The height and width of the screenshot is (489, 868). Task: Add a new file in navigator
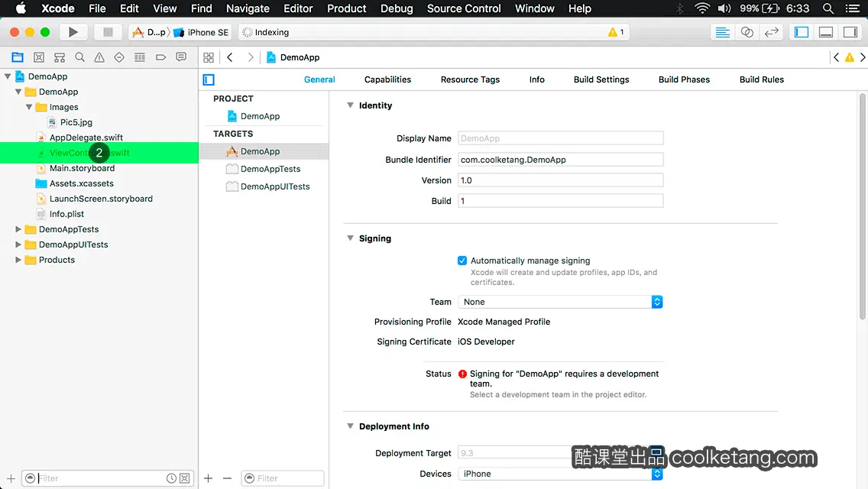11,478
